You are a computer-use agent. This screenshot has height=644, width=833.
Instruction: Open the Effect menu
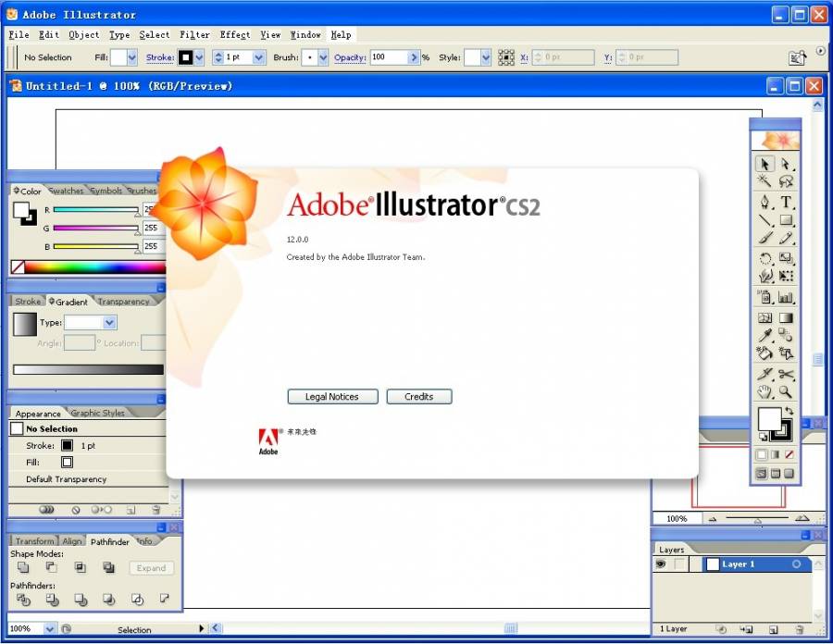[234, 34]
